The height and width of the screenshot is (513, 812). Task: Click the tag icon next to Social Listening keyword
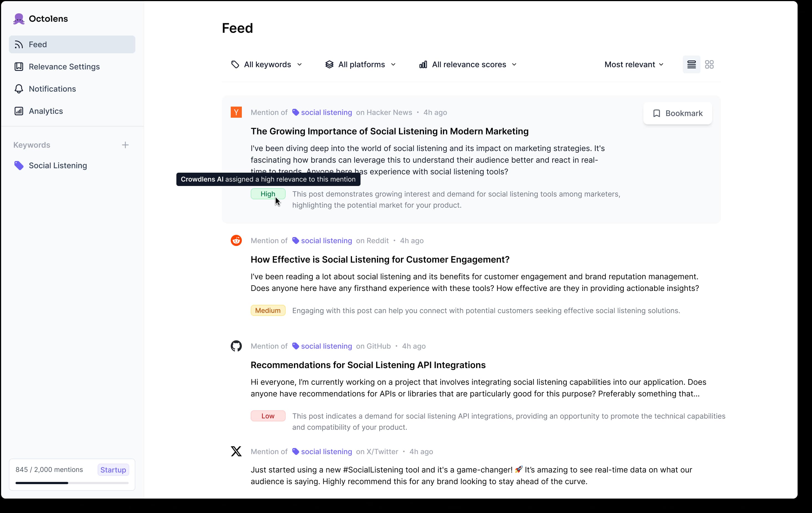pos(19,165)
